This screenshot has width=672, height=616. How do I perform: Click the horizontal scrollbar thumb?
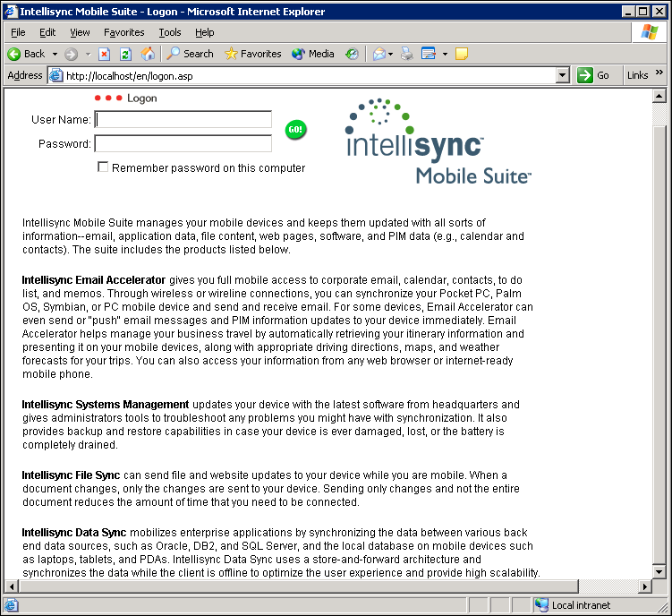[298, 586]
